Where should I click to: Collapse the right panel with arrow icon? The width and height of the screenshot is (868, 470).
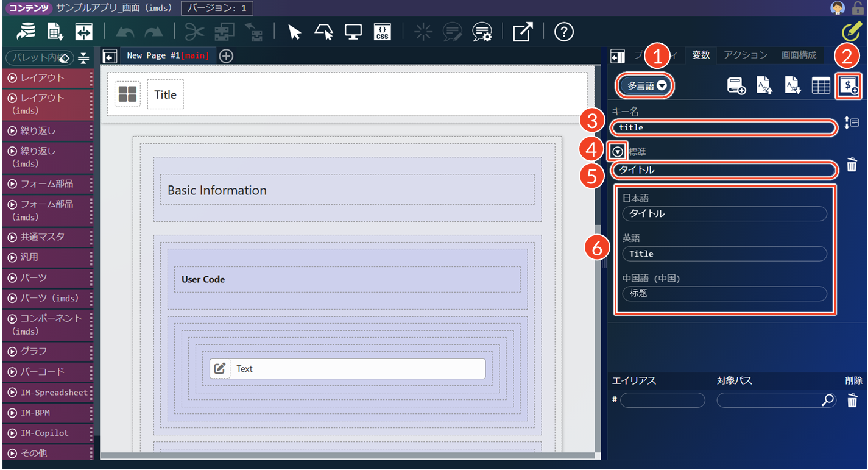click(618, 57)
